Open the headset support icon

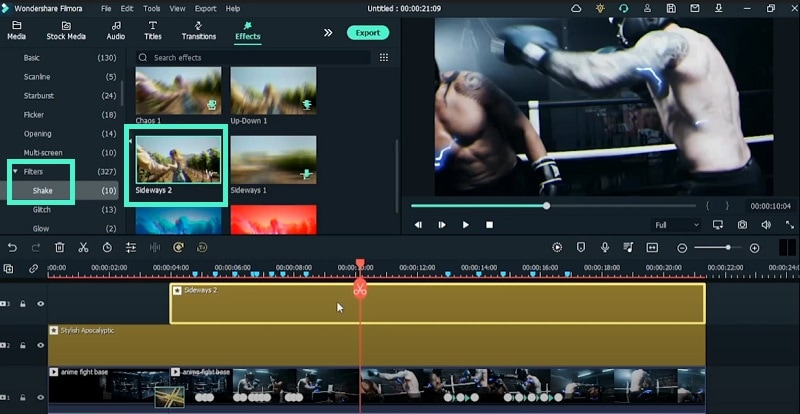tap(623, 9)
